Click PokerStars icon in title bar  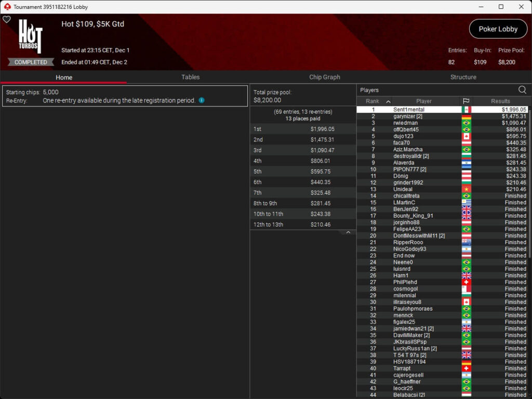[7, 7]
